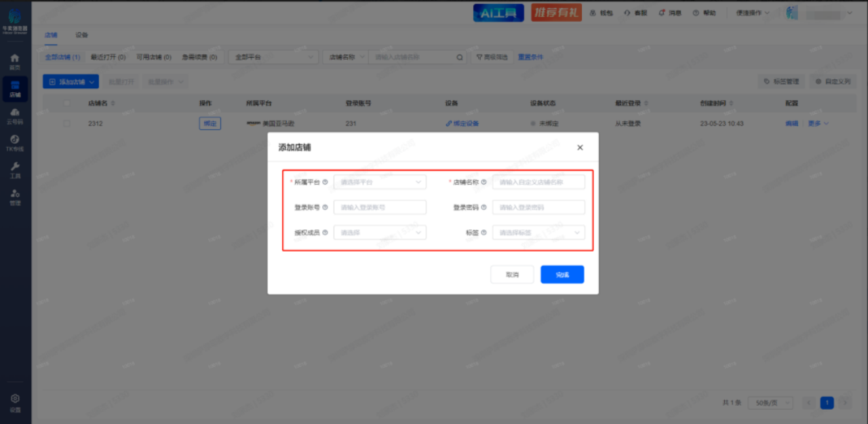Open the AI工具 banner
The width and height of the screenshot is (868, 424).
[x=498, y=12]
